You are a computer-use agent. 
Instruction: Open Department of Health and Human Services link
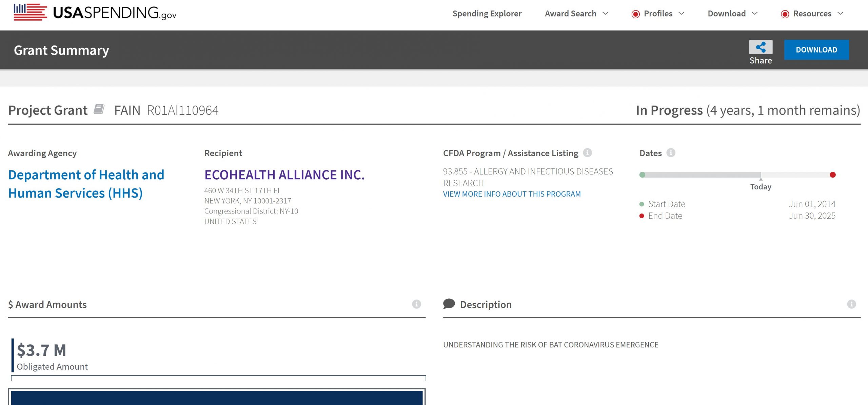click(x=86, y=184)
